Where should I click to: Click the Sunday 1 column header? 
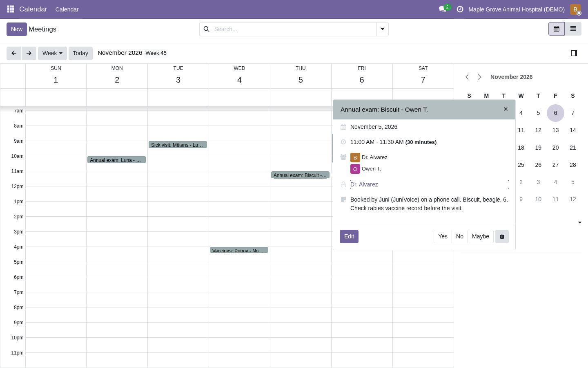tap(56, 76)
